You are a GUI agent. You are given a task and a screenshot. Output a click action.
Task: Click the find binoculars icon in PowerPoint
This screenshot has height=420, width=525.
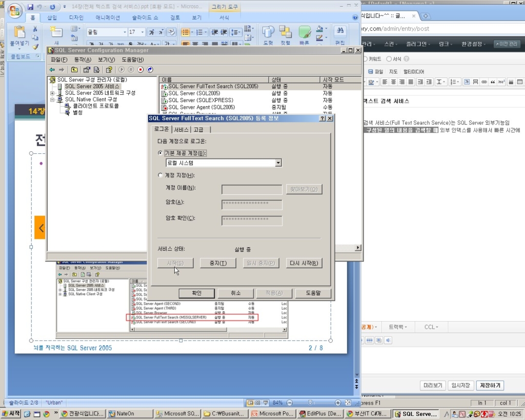[340, 30]
